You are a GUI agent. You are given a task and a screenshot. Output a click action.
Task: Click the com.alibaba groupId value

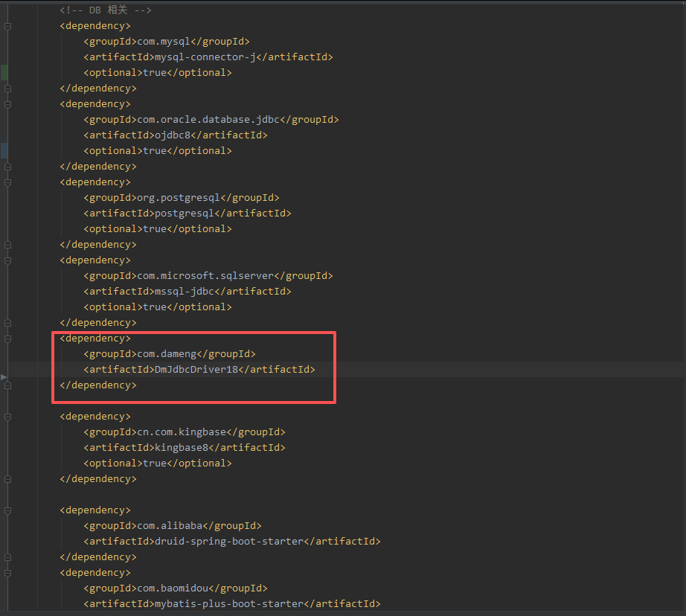[170, 526]
